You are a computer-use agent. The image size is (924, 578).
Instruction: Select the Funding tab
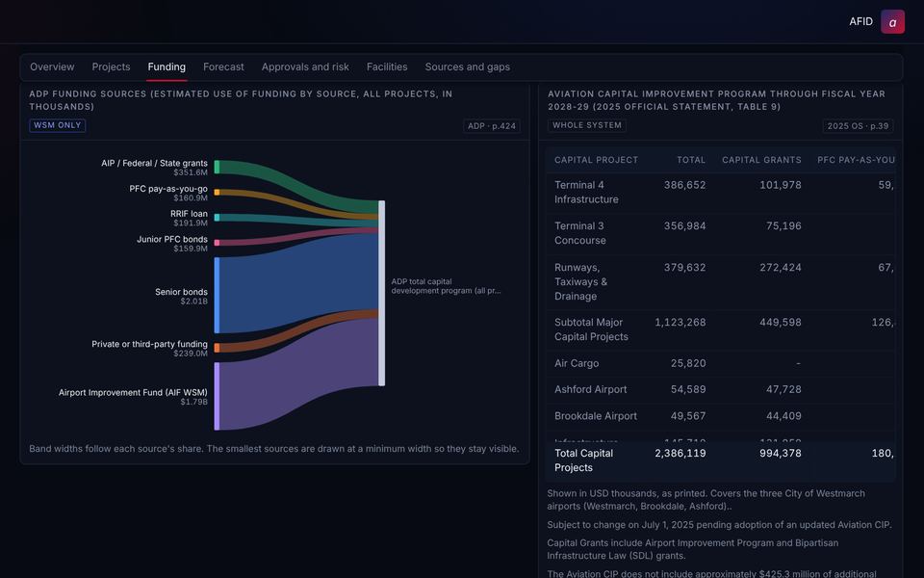coord(167,67)
